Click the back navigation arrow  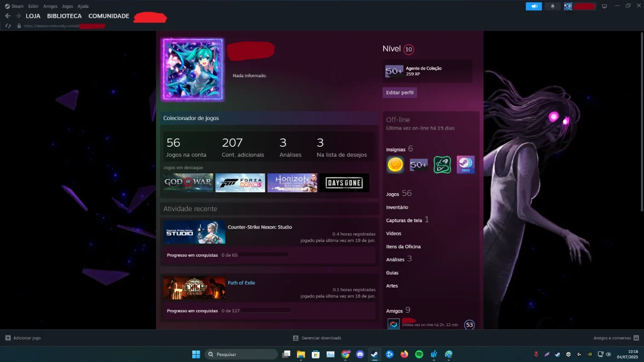click(8, 16)
